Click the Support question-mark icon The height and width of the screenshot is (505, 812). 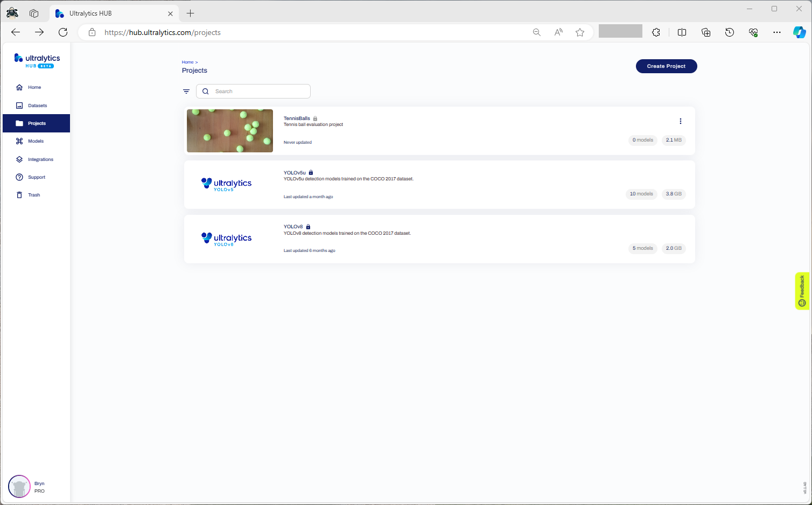click(x=19, y=177)
